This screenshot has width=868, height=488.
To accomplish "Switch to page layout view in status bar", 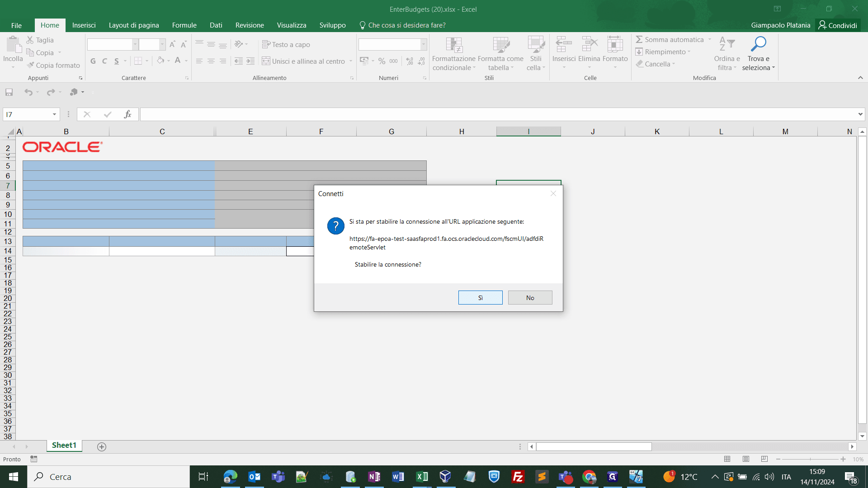I will click(x=746, y=459).
